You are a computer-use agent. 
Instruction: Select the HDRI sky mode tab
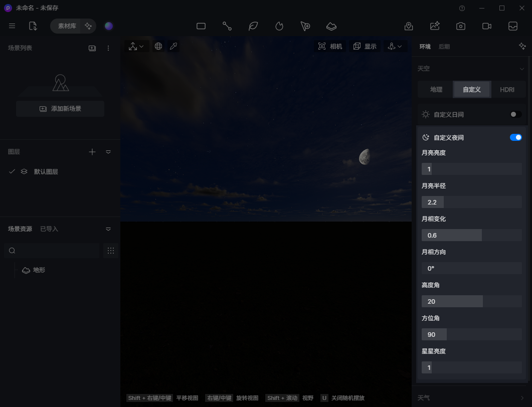coord(507,90)
